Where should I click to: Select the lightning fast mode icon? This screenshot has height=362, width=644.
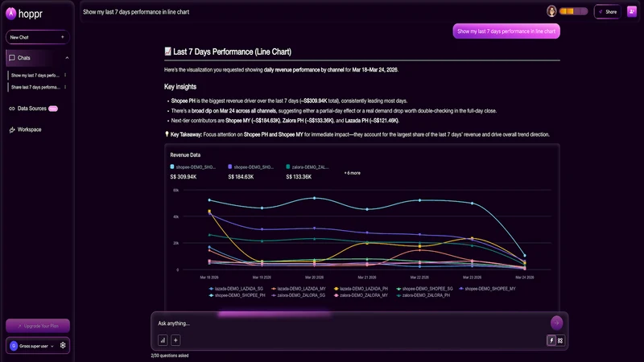(551, 340)
